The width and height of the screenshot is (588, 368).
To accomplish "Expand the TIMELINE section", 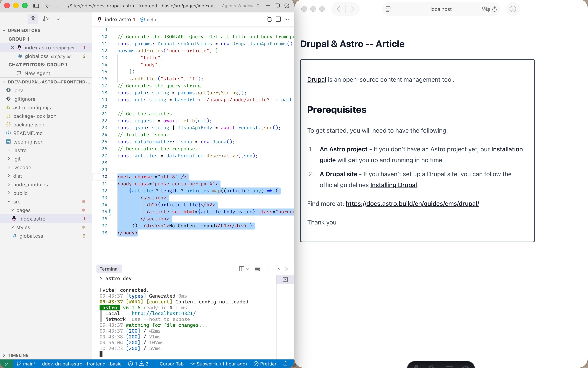I will [x=18, y=355].
